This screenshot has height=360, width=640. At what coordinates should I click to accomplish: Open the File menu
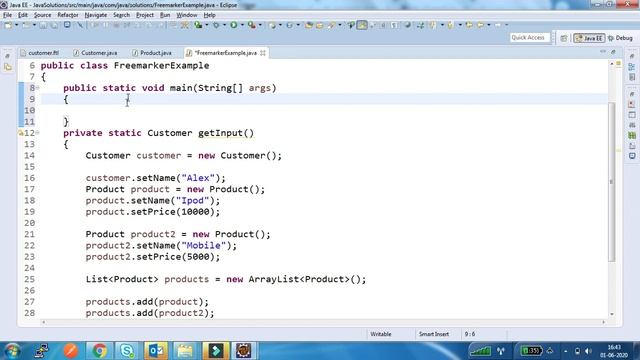pos(7,15)
